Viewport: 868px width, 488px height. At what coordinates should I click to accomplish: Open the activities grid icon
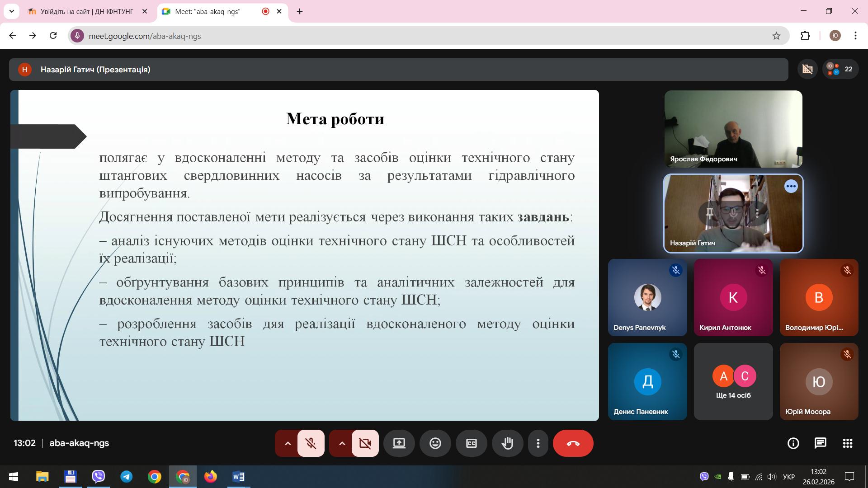tap(848, 443)
